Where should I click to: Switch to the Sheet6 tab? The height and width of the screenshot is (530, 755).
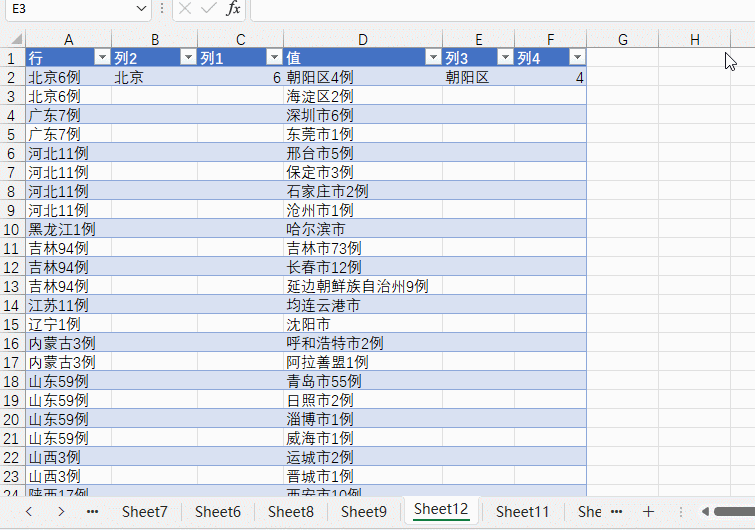[218, 511]
